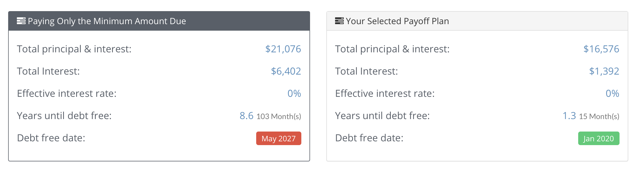Click the 15 Month(s) text

point(599,117)
